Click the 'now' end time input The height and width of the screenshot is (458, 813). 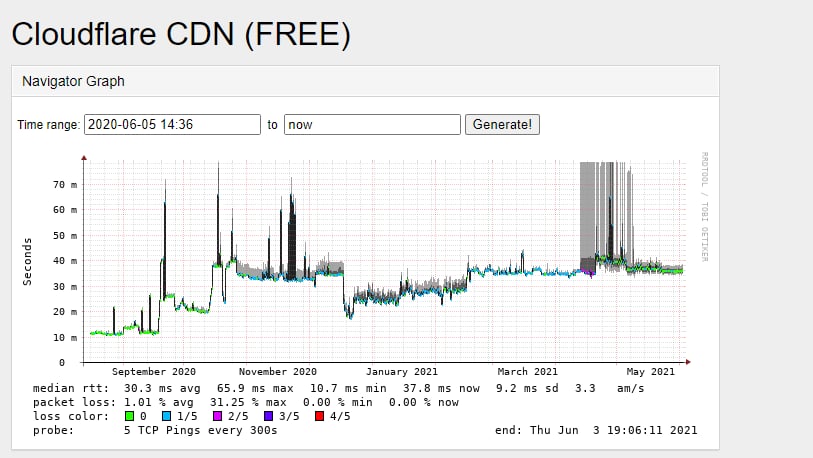pyautogui.click(x=372, y=125)
